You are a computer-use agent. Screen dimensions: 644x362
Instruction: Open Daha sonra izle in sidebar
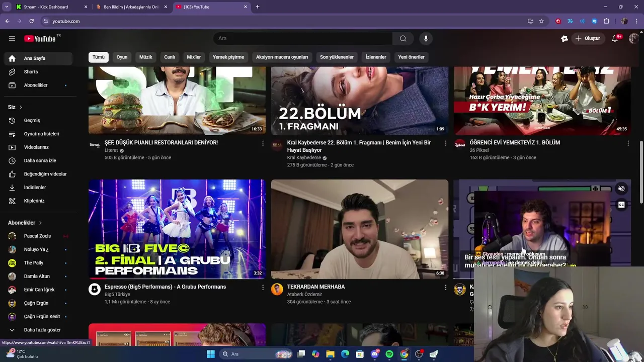(38, 160)
